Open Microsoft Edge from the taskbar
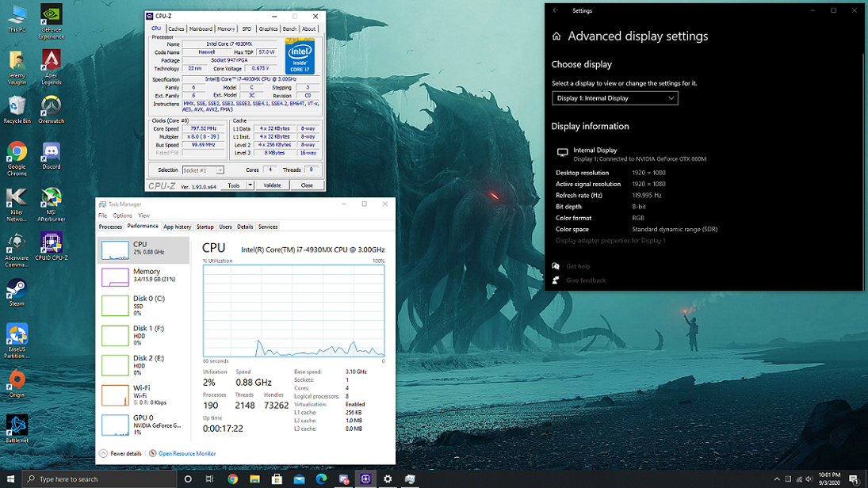Screen dimensions: 868x488 pos(321,479)
